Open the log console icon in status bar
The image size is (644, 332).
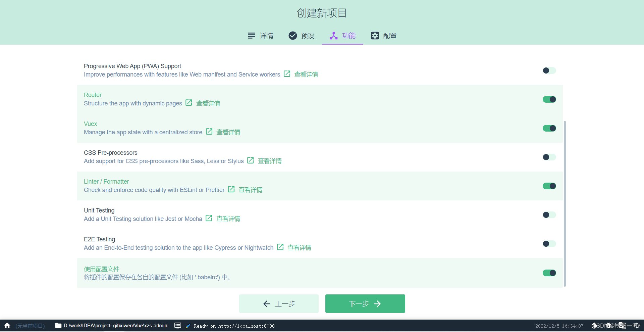point(178,326)
